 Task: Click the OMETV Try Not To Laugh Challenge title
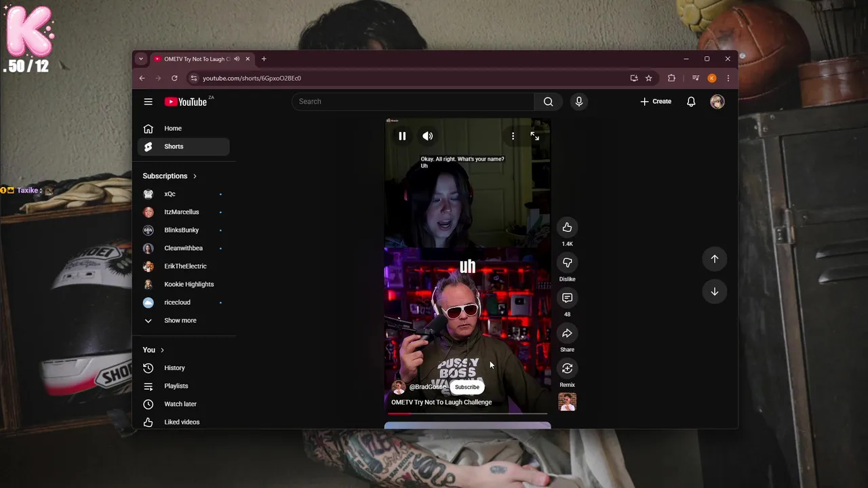pyautogui.click(x=441, y=402)
